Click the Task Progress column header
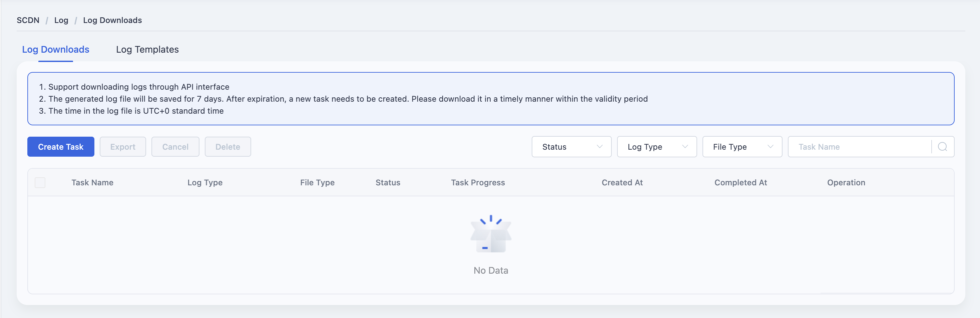This screenshot has height=318, width=980. pos(478,183)
